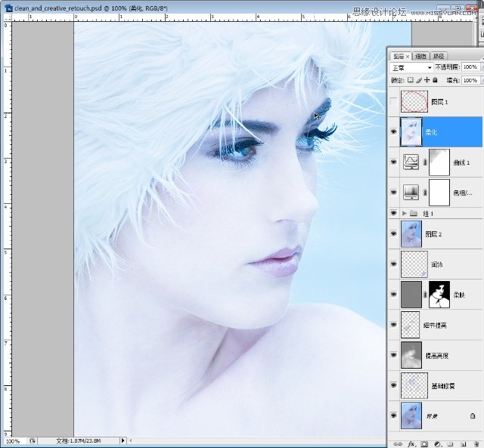Select the 柔肤 black-and-white mask thumbnail

click(x=439, y=295)
